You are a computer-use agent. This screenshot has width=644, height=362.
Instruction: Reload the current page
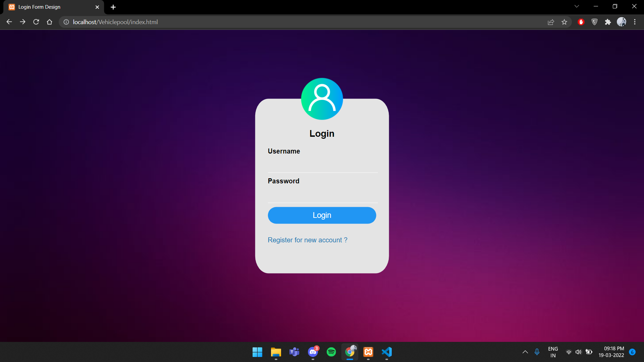(36, 22)
